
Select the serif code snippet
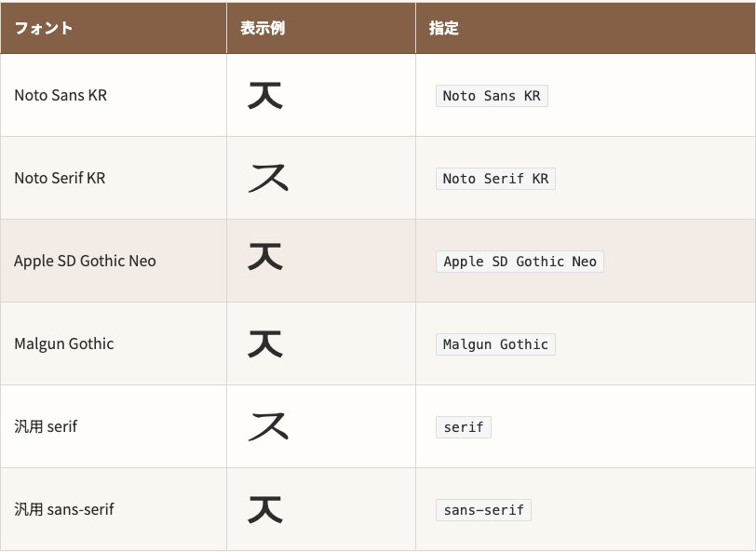[464, 427]
